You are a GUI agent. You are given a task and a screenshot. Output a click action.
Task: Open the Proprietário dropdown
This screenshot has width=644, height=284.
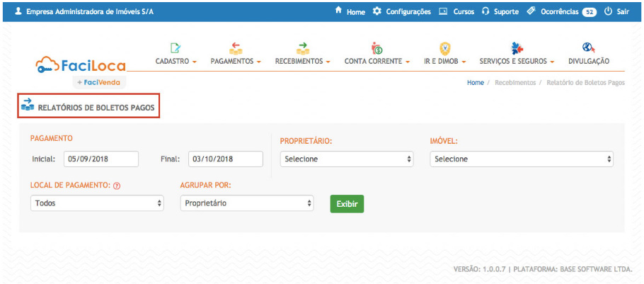pos(346,159)
